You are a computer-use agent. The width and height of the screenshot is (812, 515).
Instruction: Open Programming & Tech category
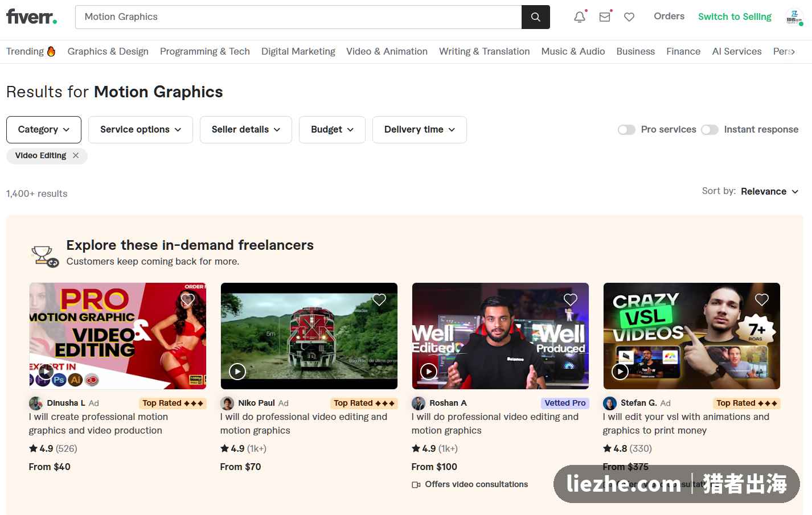(205, 51)
